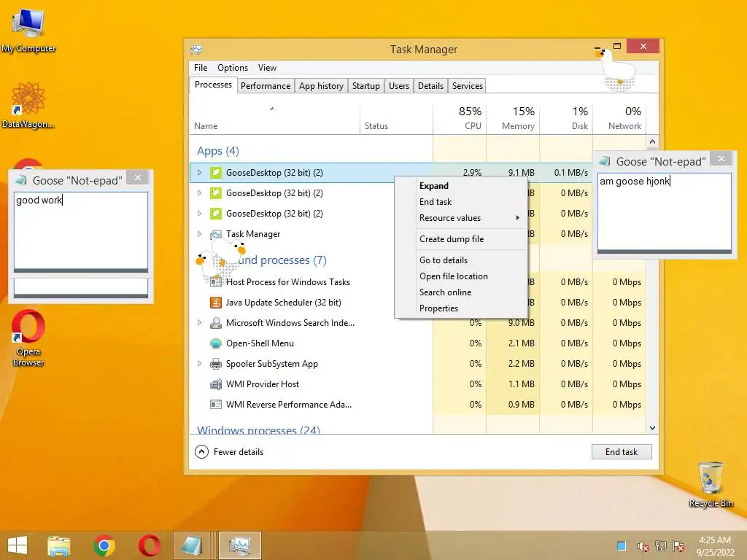Sort by the Name column header

[274, 118]
